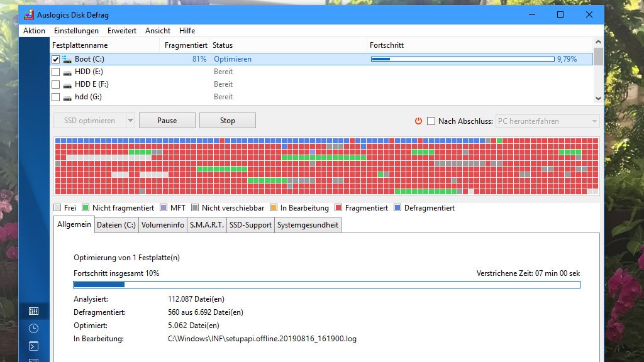The image size is (644, 362).
Task: Switch to the S.M.A.R.T. tab
Action: (x=206, y=225)
